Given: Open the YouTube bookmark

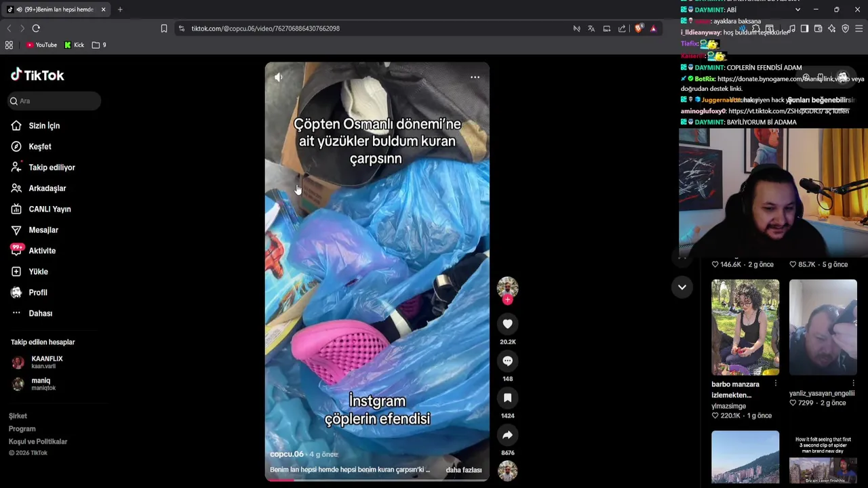Looking at the screenshot, I should [x=41, y=45].
